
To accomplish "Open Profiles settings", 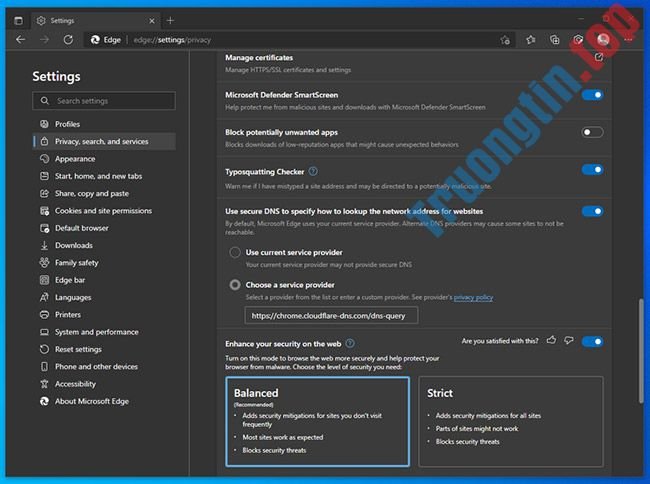I will pos(104,124).
